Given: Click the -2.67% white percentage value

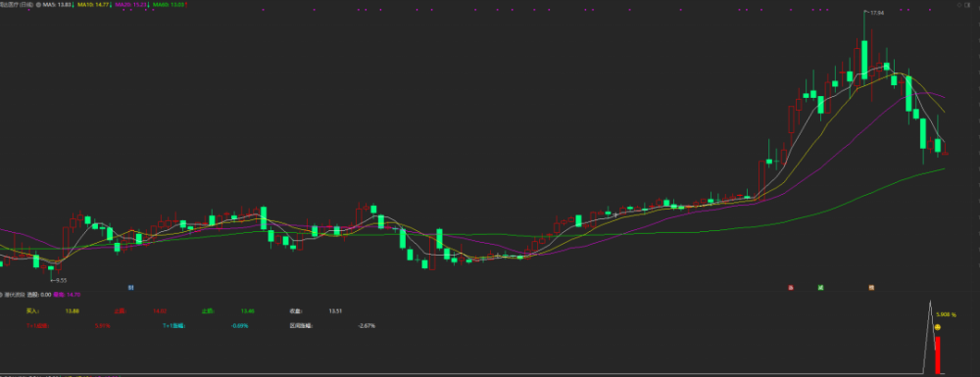Looking at the screenshot, I should (367, 326).
